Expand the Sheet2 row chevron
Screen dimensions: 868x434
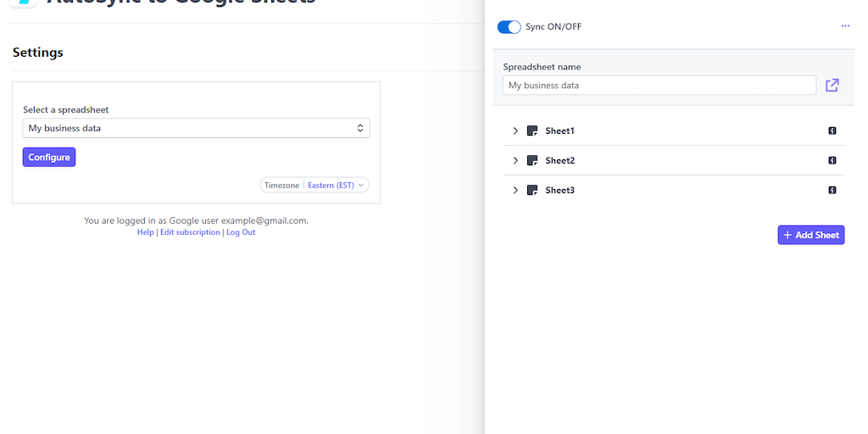[x=515, y=161]
